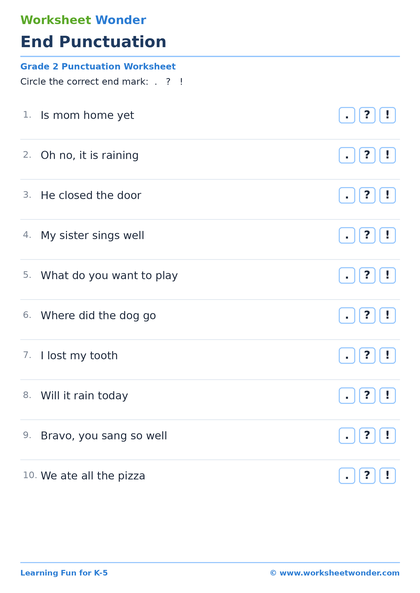The image size is (420, 593).
Task: Choose the question mark for "Will it rain today"
Action: tap(367, 396)
